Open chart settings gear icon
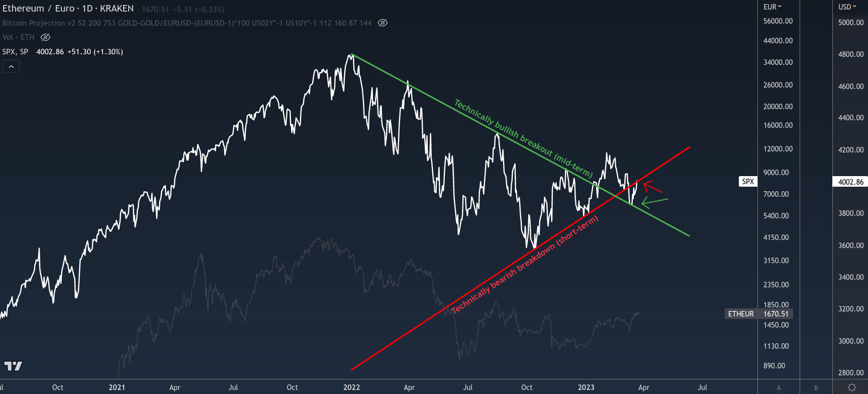This screenshot has width=868, height=394. 851,387
